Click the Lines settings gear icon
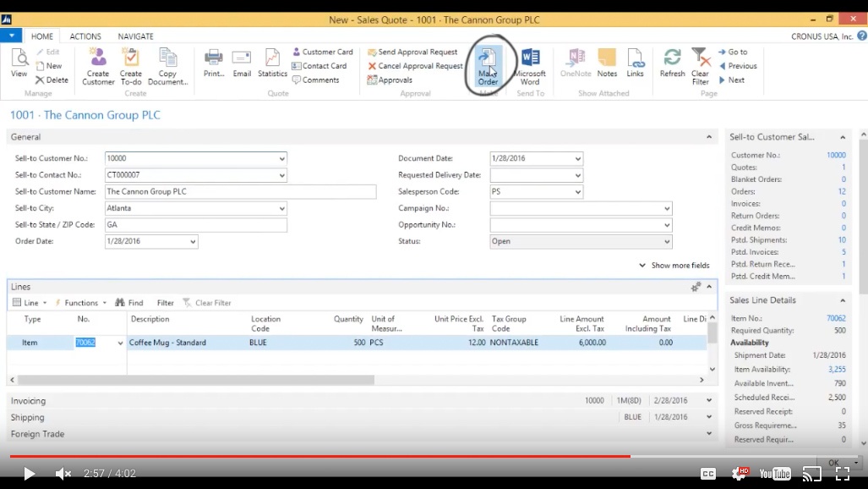The height and width of the screenshot is (489, 868). (696, 287)
